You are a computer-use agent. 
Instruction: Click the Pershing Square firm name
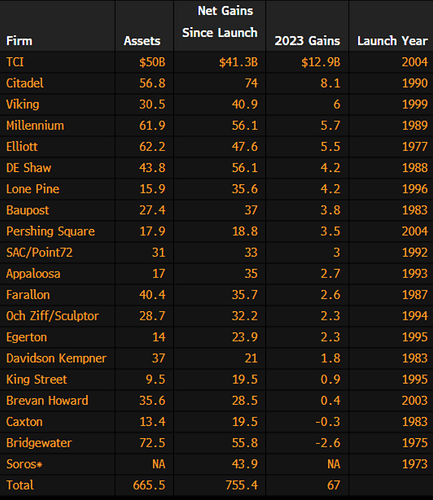click(50, 231)
